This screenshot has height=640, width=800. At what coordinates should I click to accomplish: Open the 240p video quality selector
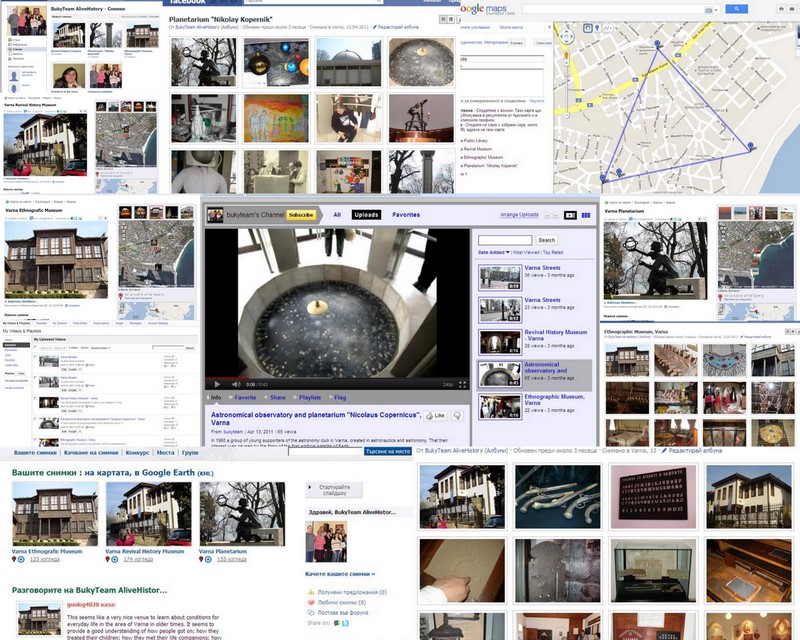[448, 384]
